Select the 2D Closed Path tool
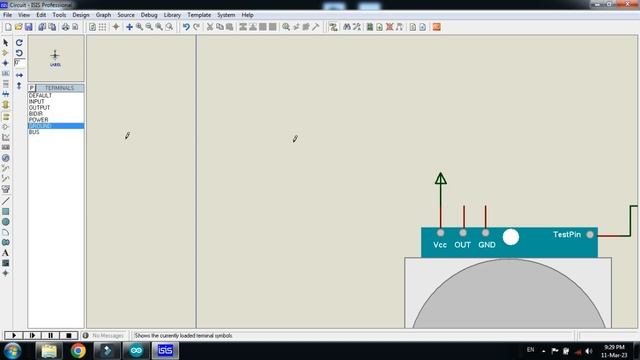This screenshot has height=360, width=640. click(5, 242)
